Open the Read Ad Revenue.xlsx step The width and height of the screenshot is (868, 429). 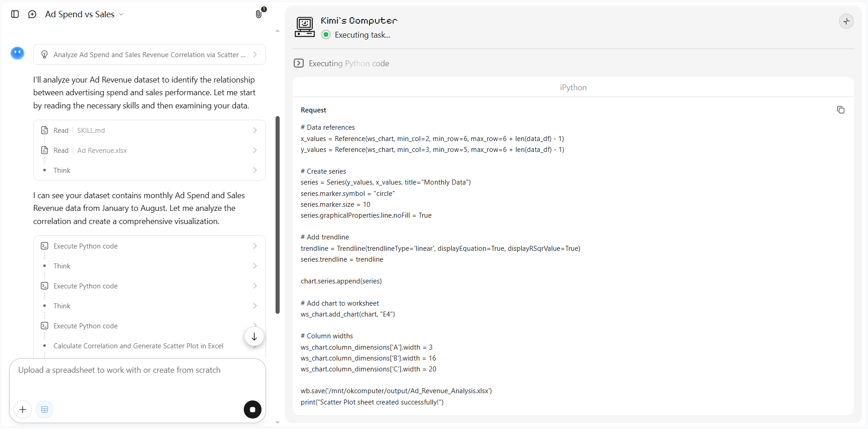(x=149, y=151)
